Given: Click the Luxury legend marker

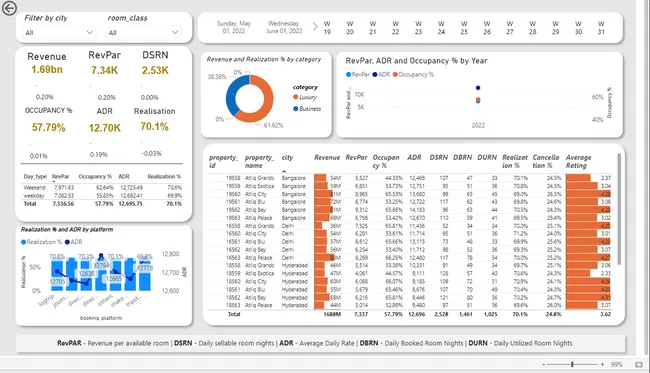Looking at the screenshot, I should (296, 97).
